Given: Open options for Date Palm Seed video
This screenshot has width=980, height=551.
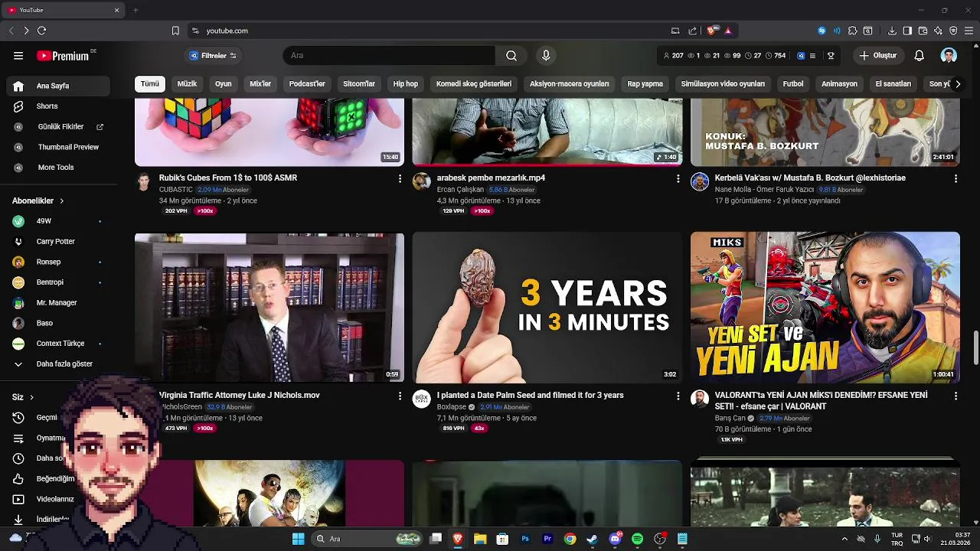Looking at the screenshot, I should point(678,396).
